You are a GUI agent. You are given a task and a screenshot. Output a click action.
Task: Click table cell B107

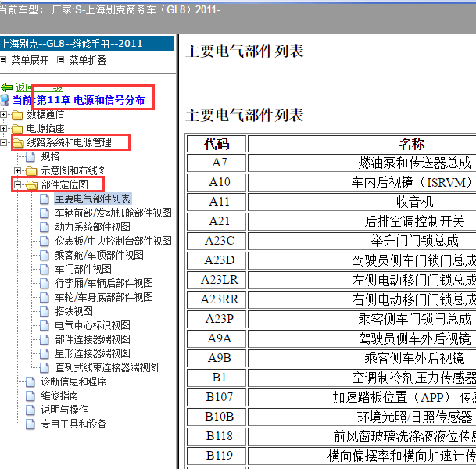click(x=217, y=397)
